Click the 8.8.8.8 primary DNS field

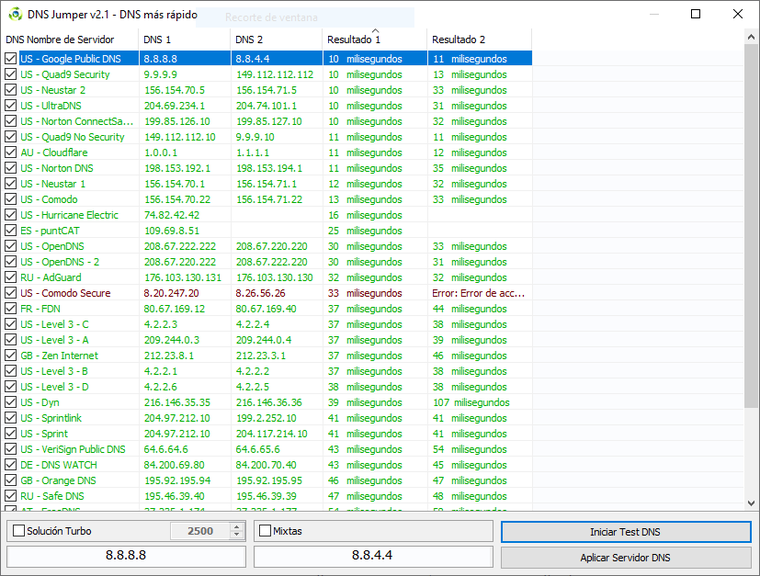pyautogui.click(x=126, y=556)
